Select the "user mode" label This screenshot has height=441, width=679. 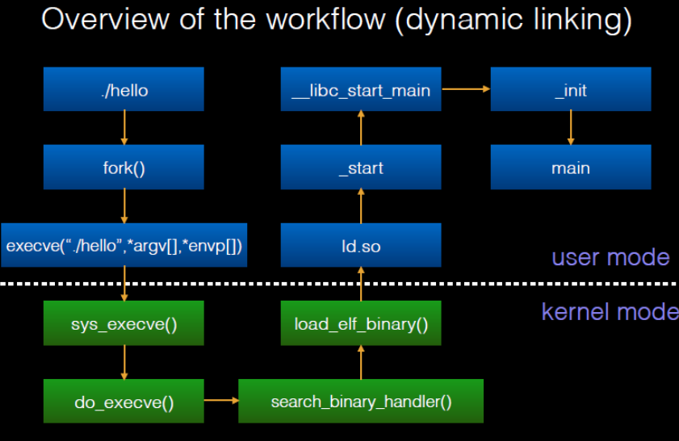pos(610,257)
